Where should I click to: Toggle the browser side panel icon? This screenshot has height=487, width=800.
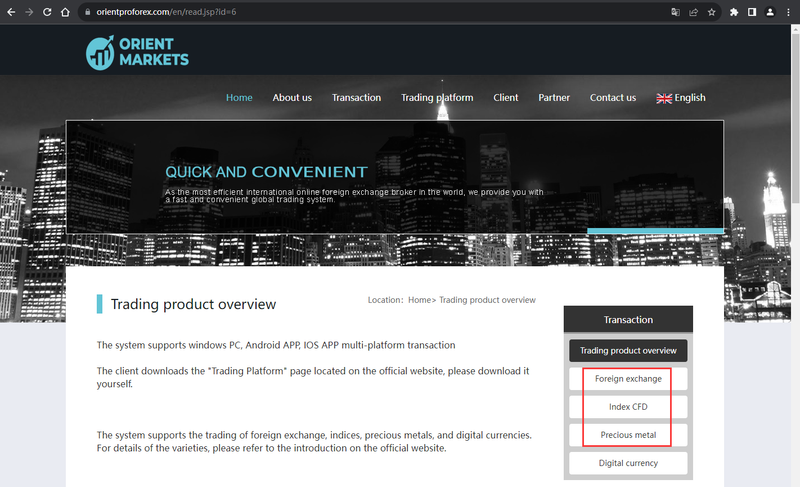[752, 12]
